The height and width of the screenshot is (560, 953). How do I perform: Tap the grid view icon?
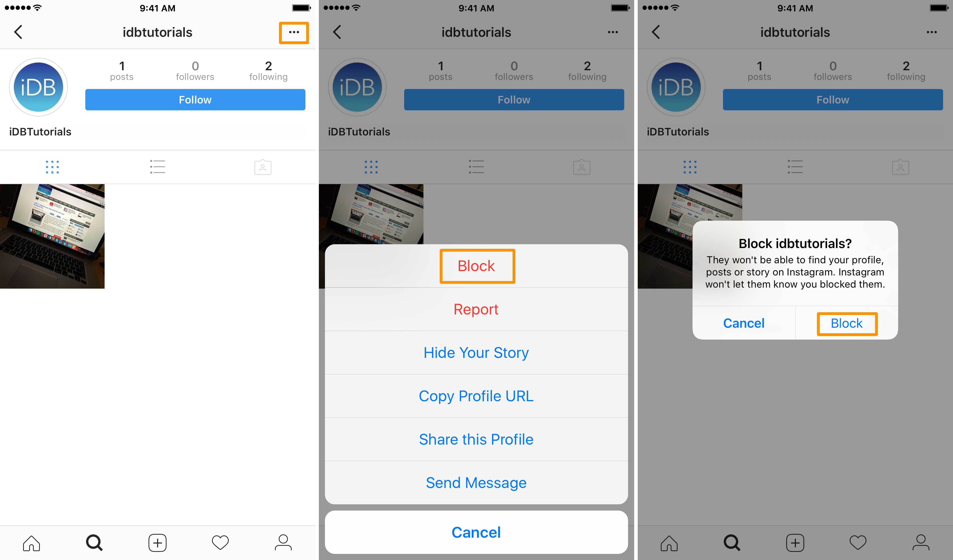[52, 167]
